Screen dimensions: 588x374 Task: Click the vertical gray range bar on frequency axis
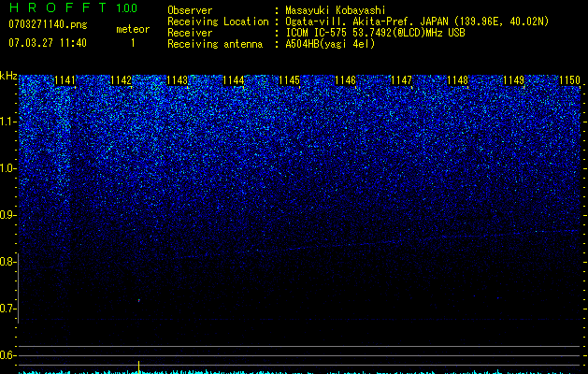pyautogui.click(x=18, y=289)
